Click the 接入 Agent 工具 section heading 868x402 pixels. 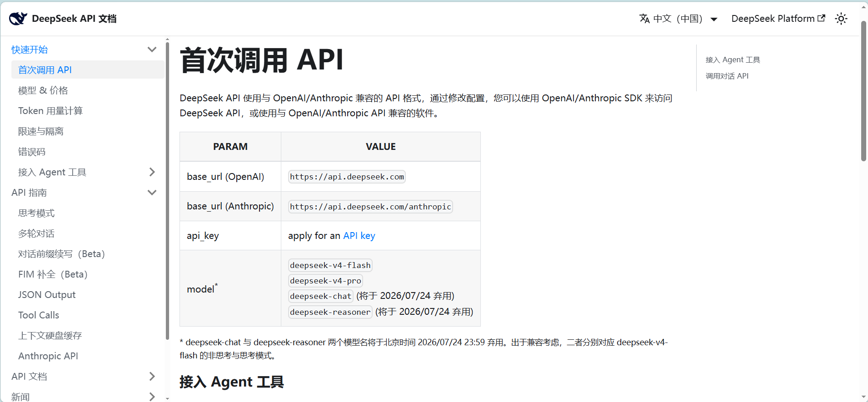232,382
